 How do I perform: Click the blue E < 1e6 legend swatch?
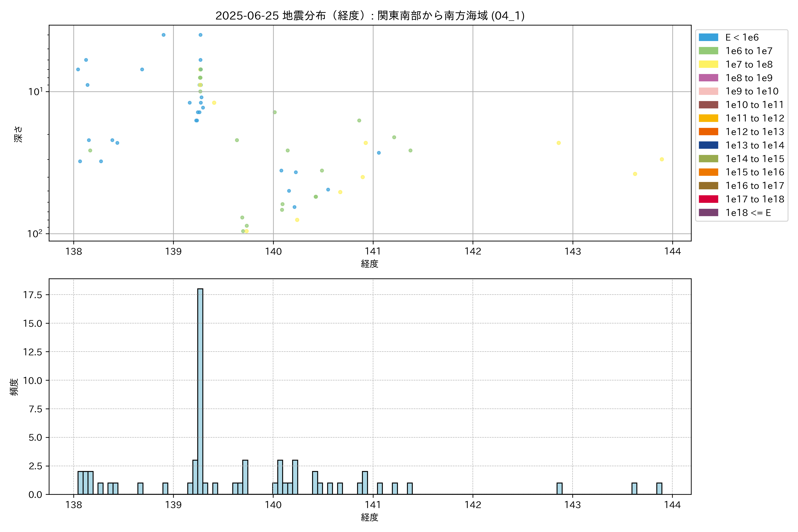coord(708,37)
